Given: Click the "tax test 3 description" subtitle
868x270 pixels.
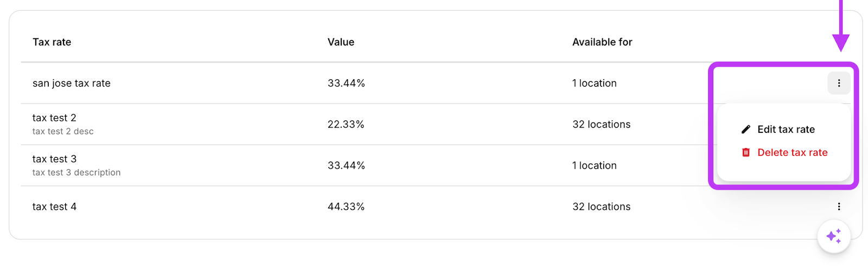Looking at the screenshot, I should click(x=76, y=173).
